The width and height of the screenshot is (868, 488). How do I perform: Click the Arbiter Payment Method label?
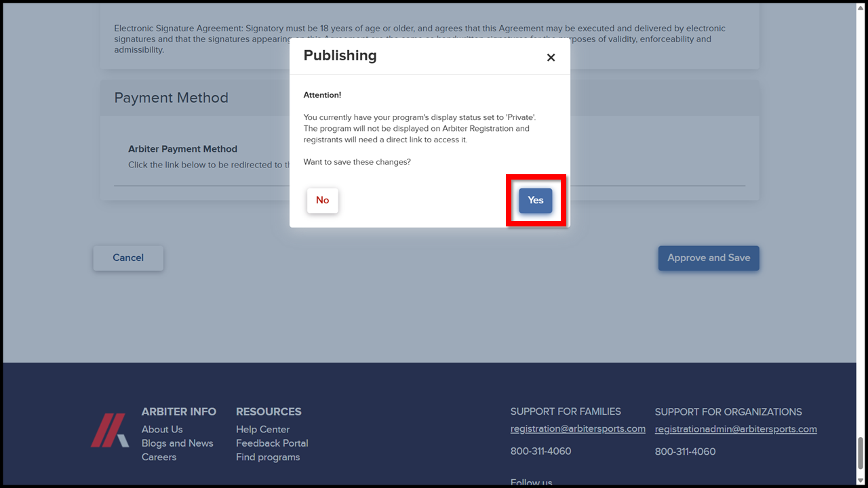point(182,149)
